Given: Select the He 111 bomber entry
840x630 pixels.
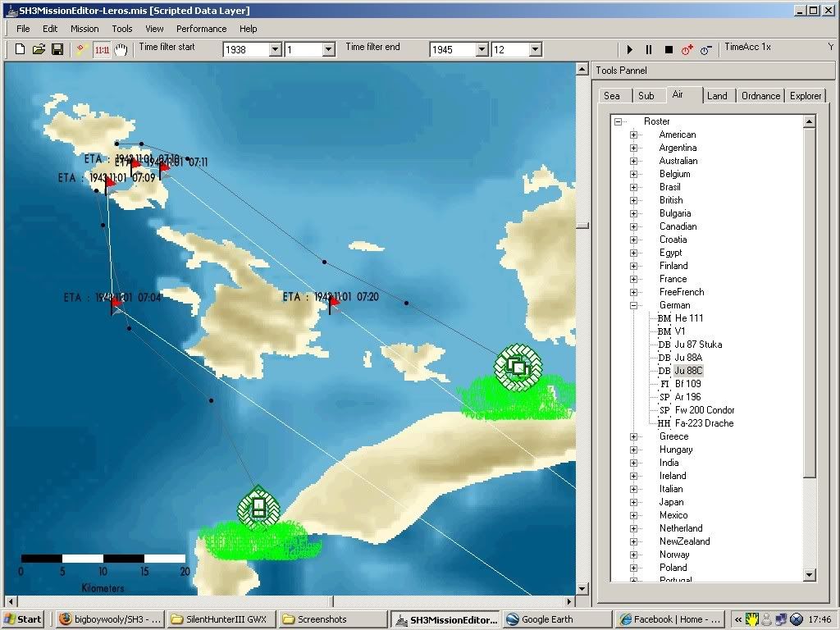Looking at the screenshot, I should (x=689, y=318).
